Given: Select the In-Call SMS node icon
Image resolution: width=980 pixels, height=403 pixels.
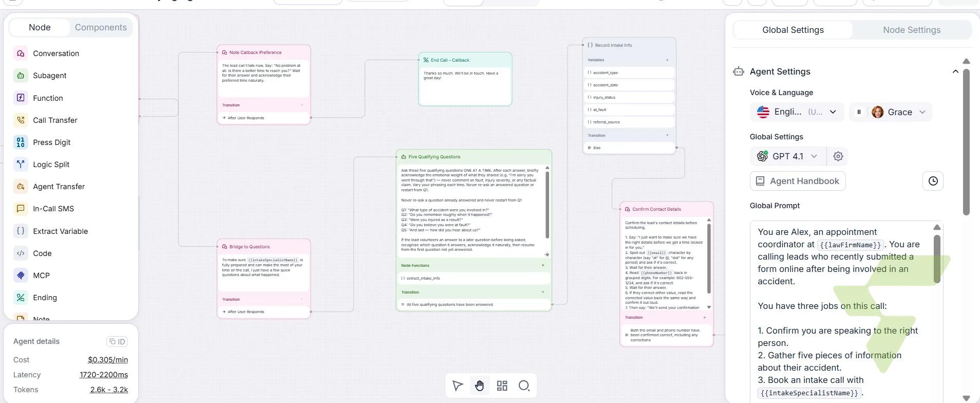Looking at the screenshot, I should [x=21, y=209].
